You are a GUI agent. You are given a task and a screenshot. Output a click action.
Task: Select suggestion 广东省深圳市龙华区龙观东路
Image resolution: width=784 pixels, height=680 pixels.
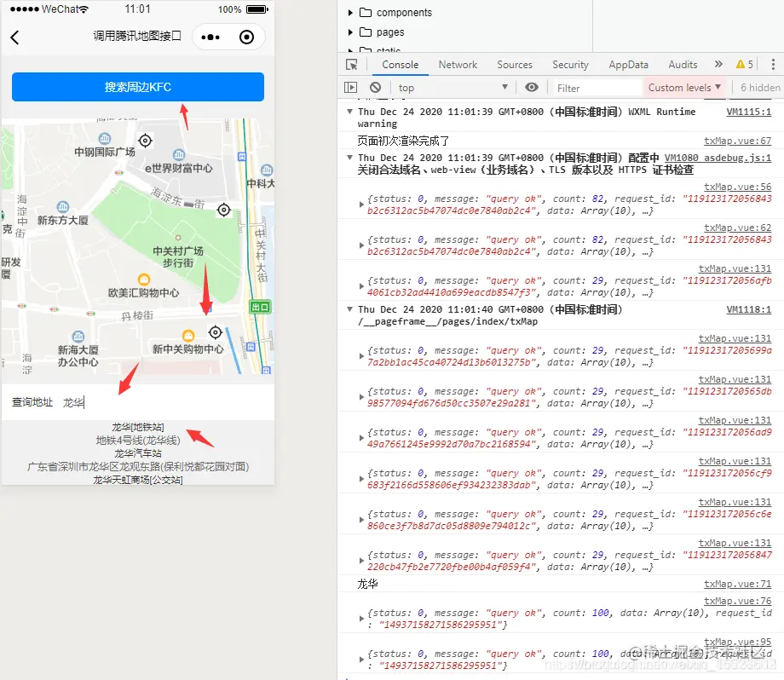(138, 466)
